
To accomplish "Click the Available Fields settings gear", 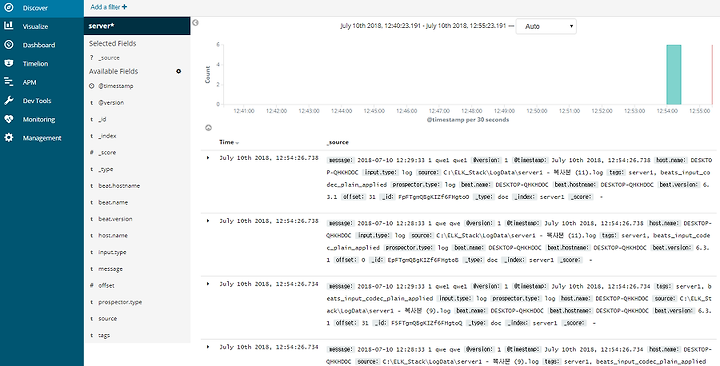I will [x=179, y=71].
